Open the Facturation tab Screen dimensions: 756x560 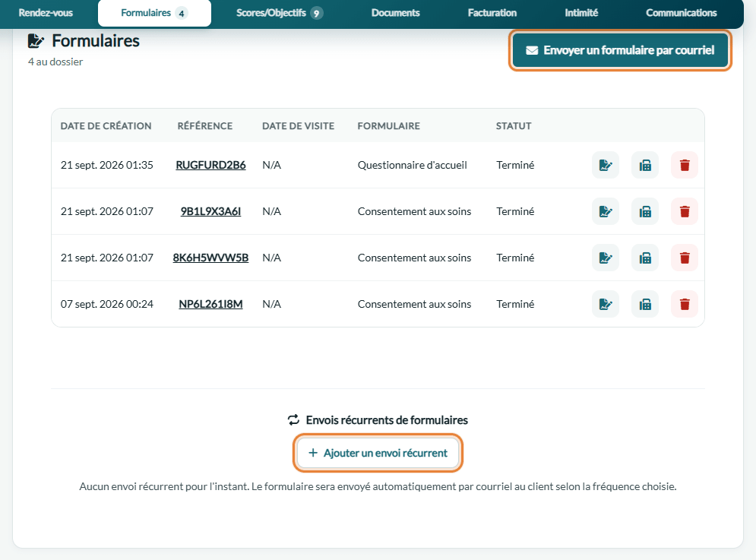tap(492, 13)
